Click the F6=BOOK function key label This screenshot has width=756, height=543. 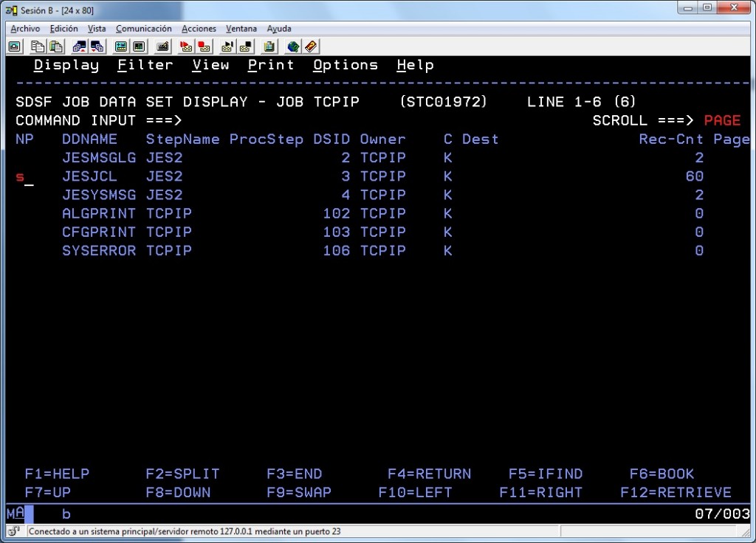[662, 474]
